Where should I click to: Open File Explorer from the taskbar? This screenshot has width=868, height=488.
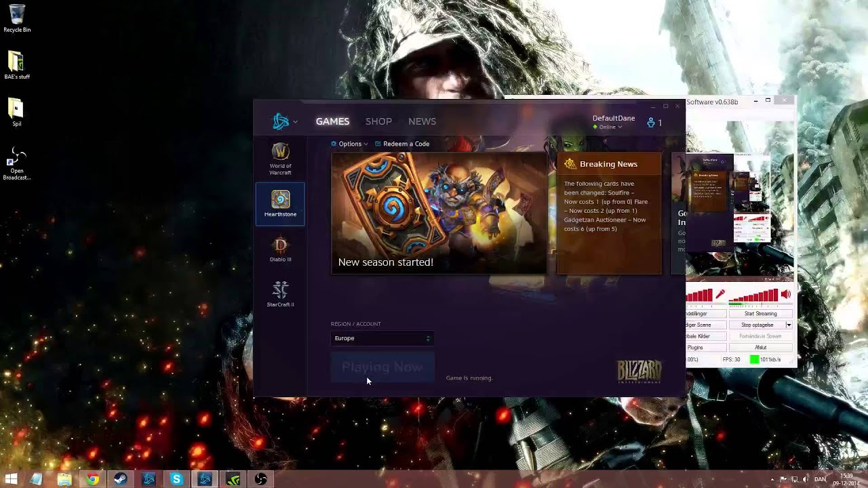pos(64,479)
